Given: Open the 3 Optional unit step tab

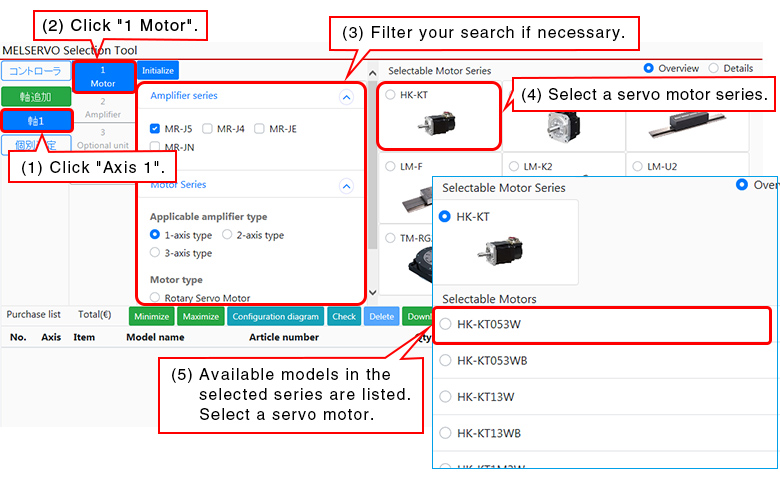Looking at the screenshot, I should coord(102,139).
